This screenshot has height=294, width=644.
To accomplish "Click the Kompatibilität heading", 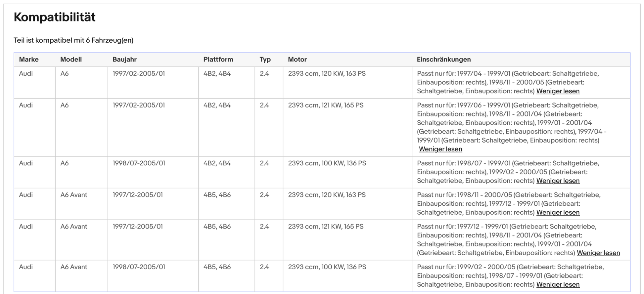I will pos(55,17).
